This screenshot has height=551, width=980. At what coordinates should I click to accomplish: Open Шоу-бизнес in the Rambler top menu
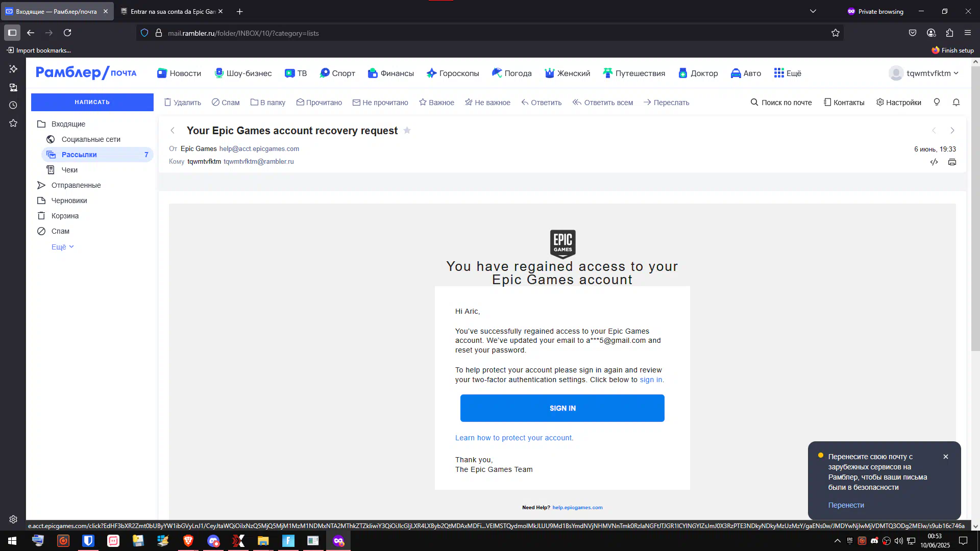point(243,73)
